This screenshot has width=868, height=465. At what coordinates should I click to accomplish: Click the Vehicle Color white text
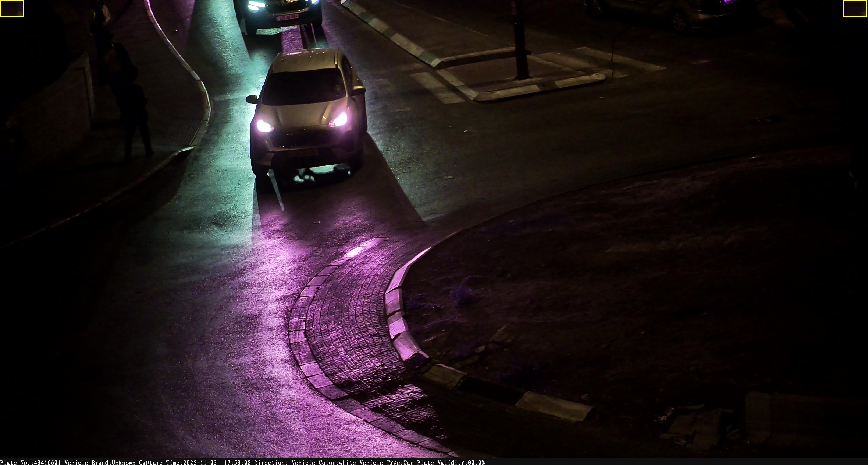point(323,462)
